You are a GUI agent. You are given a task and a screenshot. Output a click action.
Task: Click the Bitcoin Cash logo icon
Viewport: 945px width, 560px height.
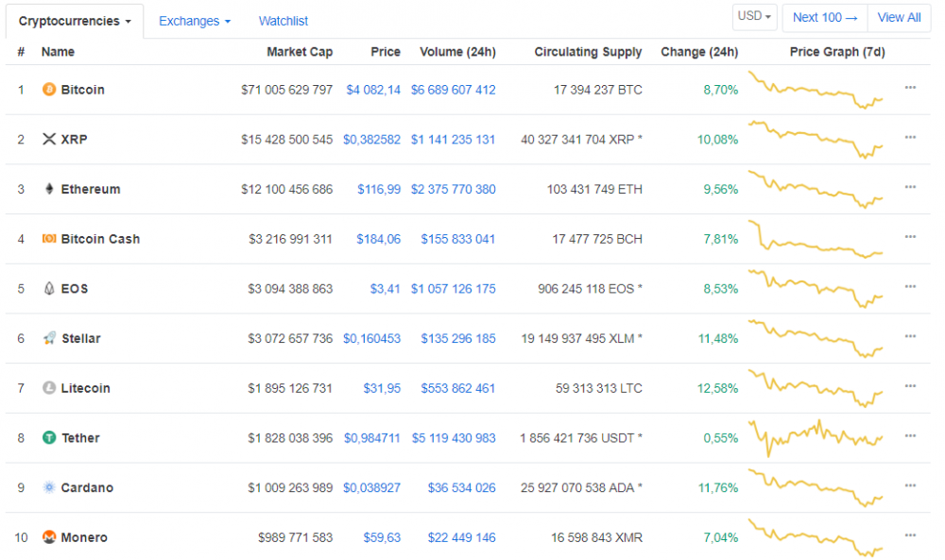[49, 239]
